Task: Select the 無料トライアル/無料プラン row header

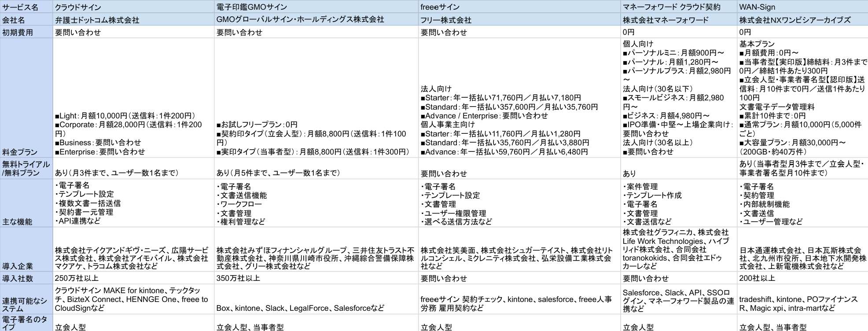Action: coord(26,168)
